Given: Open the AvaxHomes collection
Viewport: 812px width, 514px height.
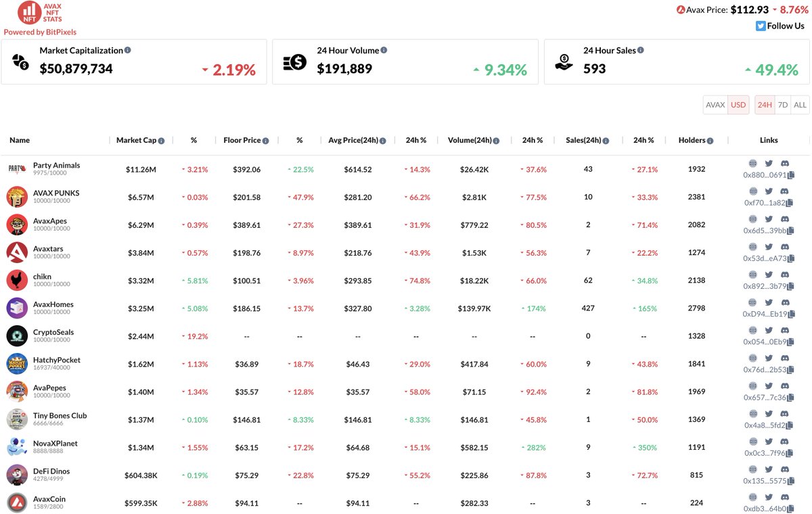Looking at the screenshot, I should [53, 304].
